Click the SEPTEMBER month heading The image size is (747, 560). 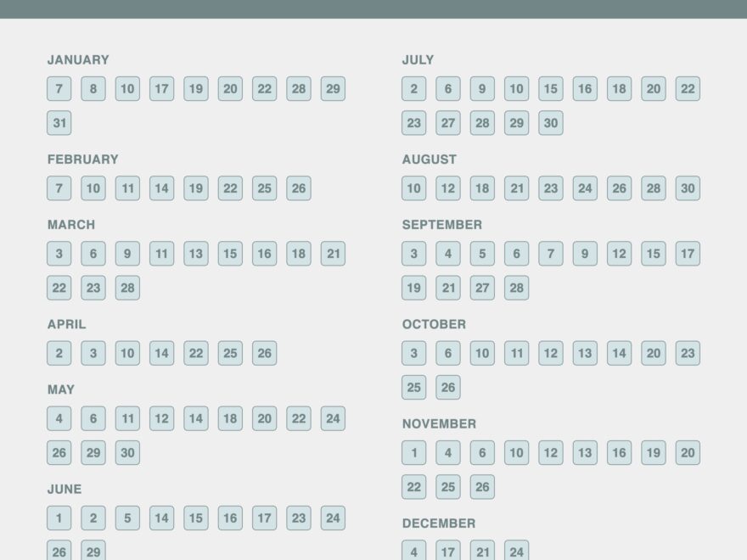click(442, 225)
